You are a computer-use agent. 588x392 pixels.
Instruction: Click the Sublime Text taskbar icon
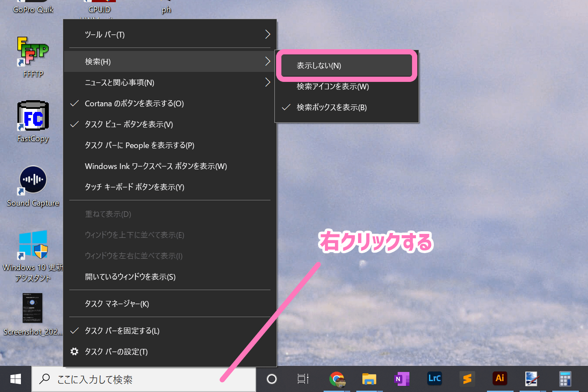tap(467, 379)
